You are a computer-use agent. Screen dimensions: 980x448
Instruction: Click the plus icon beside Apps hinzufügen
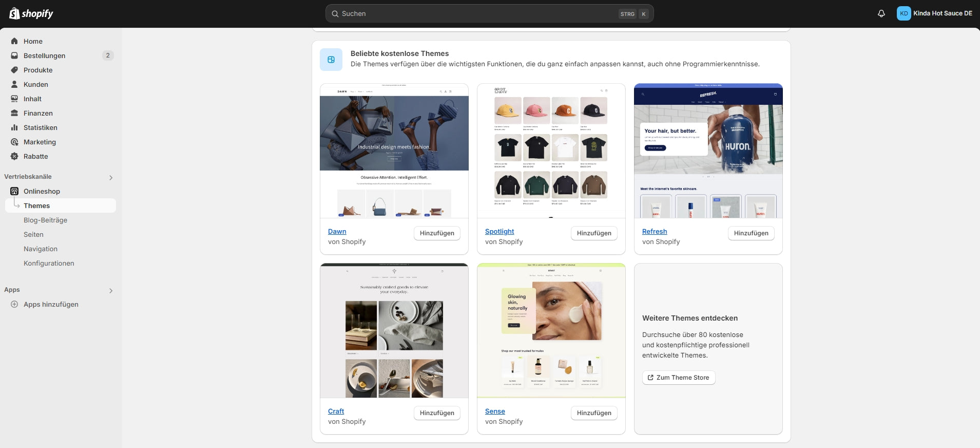click(x=14, y=304)
